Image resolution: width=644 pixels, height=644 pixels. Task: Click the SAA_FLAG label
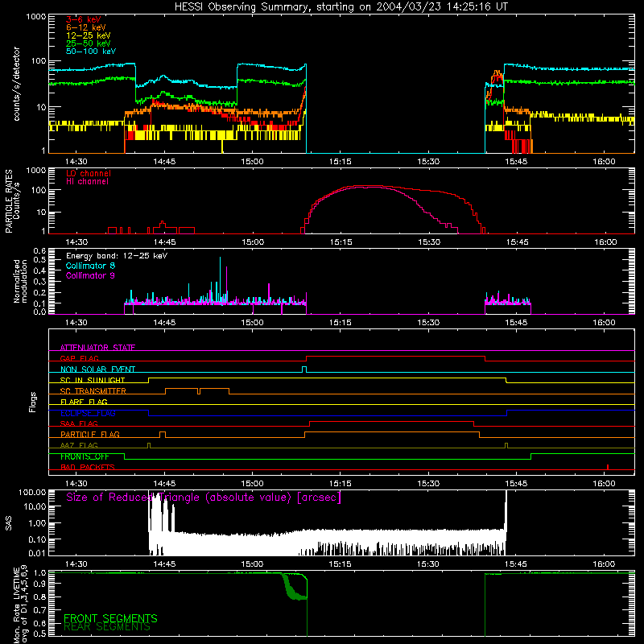click(x=79, y=423)
